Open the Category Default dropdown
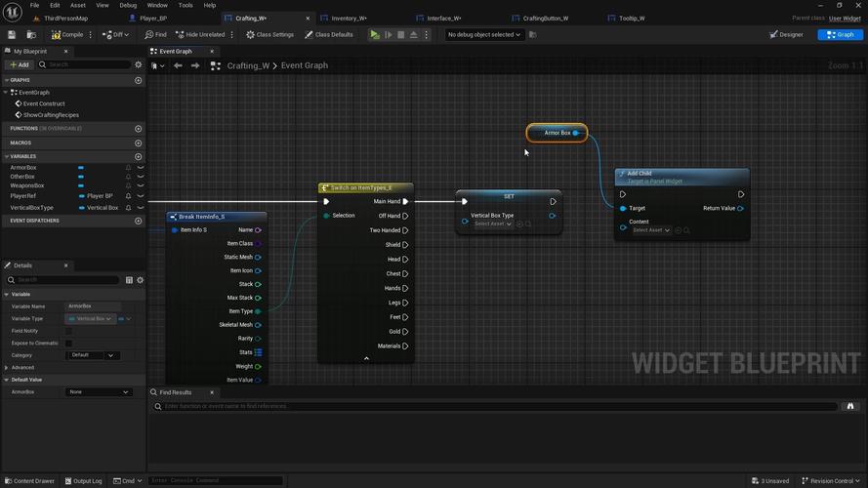The width and height of the screenshot is (868, 488). click(93, 355)
